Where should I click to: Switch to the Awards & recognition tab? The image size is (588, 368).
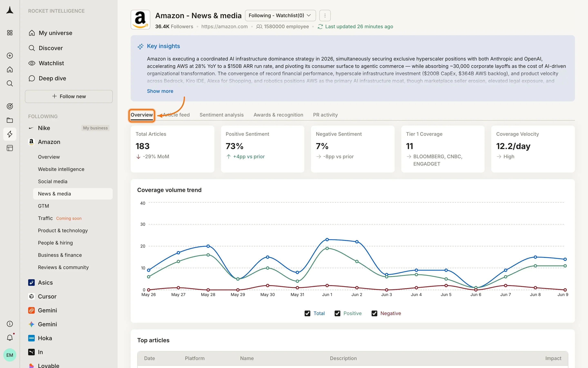click(278, 115)
